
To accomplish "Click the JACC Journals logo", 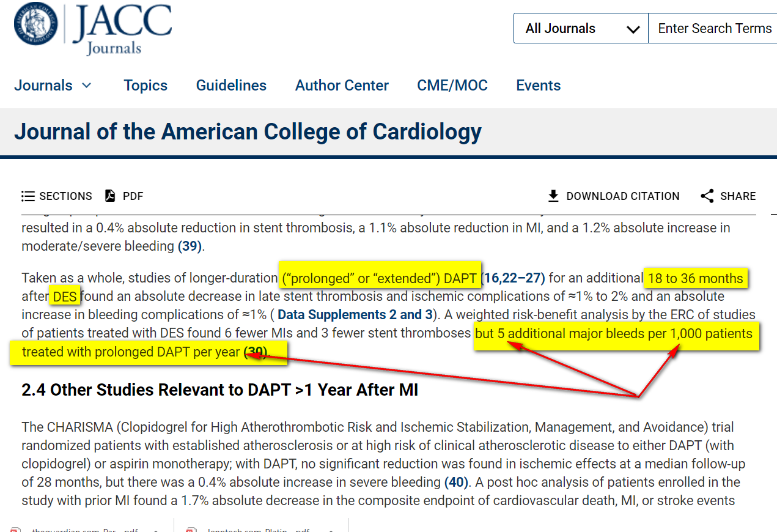I will (x=92, y=28).
